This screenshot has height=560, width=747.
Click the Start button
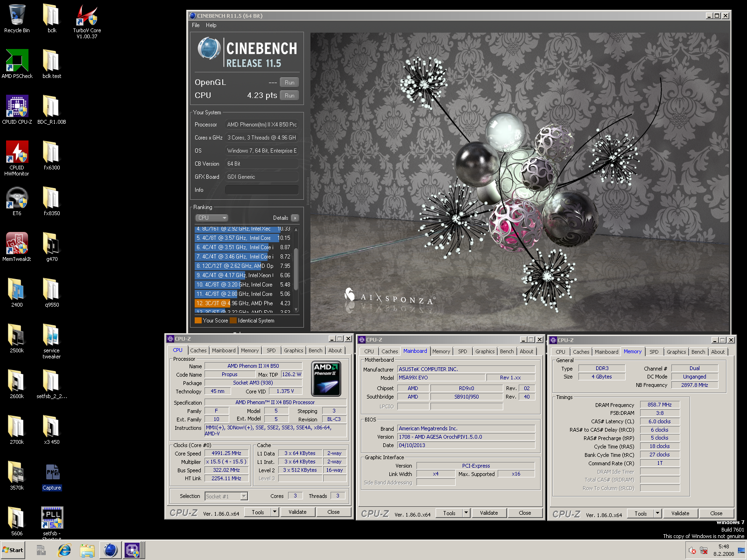click(x=13, y=550)
